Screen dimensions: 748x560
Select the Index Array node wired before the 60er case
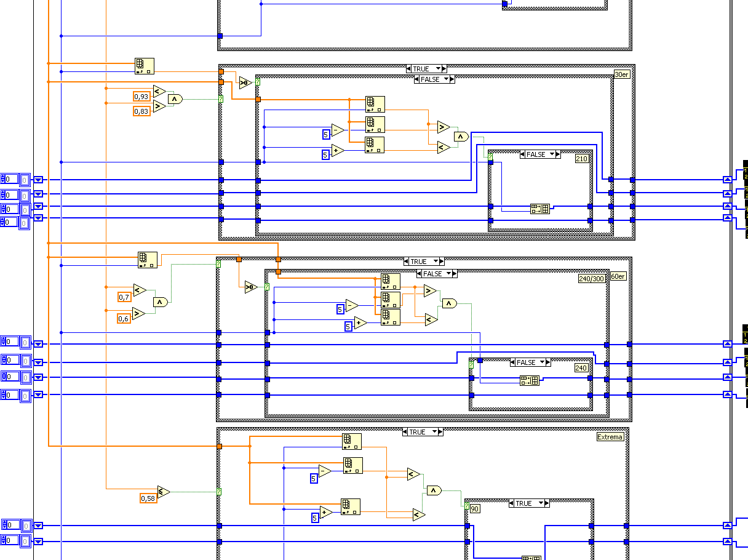point(148,260)
